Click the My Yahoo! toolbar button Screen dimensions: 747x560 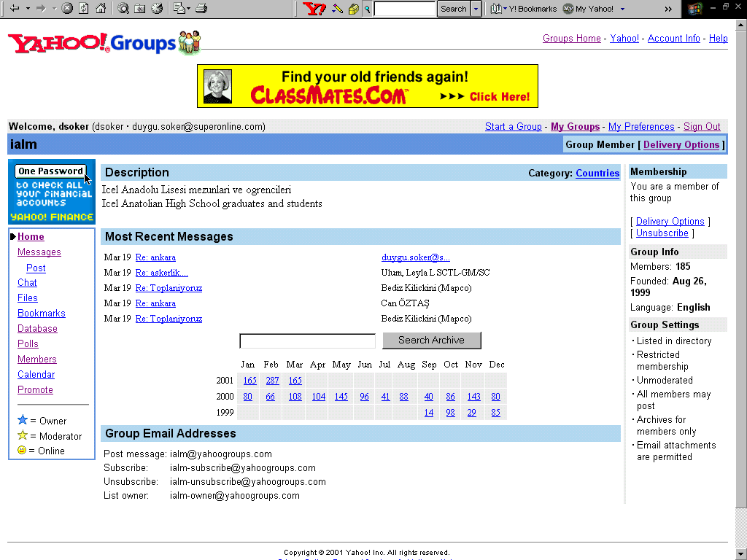coord(589,9)
